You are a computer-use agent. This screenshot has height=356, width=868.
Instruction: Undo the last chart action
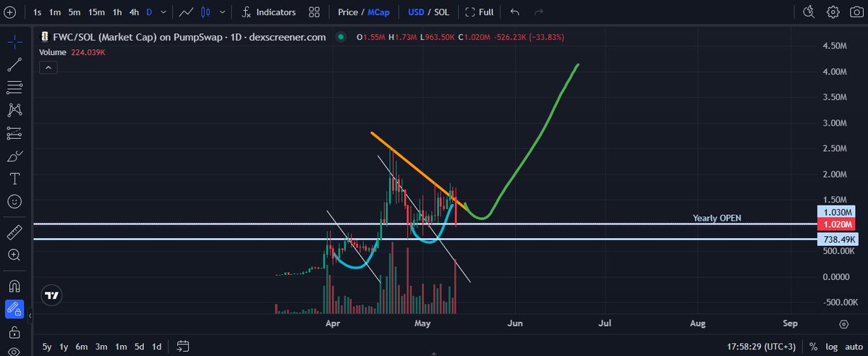click(514, 12)
